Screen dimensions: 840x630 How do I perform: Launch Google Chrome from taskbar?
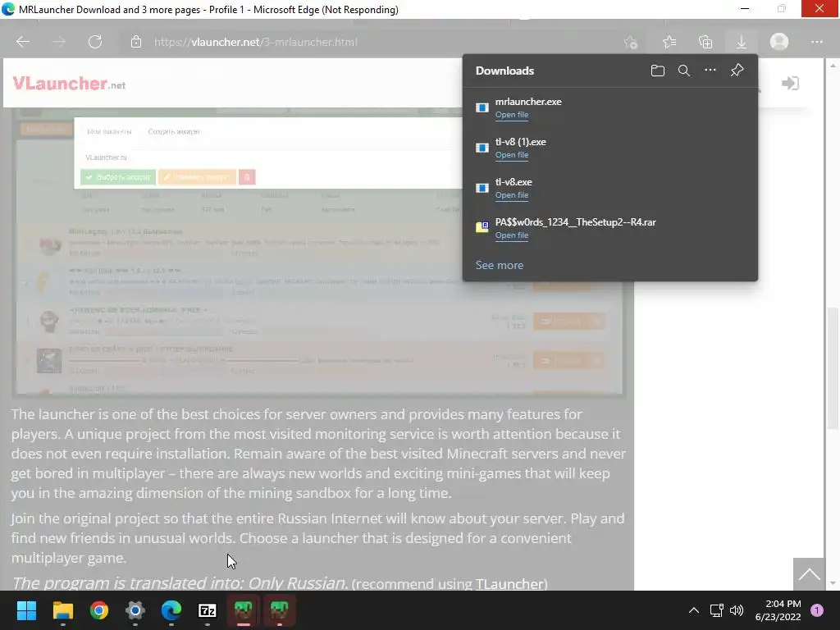99,610
